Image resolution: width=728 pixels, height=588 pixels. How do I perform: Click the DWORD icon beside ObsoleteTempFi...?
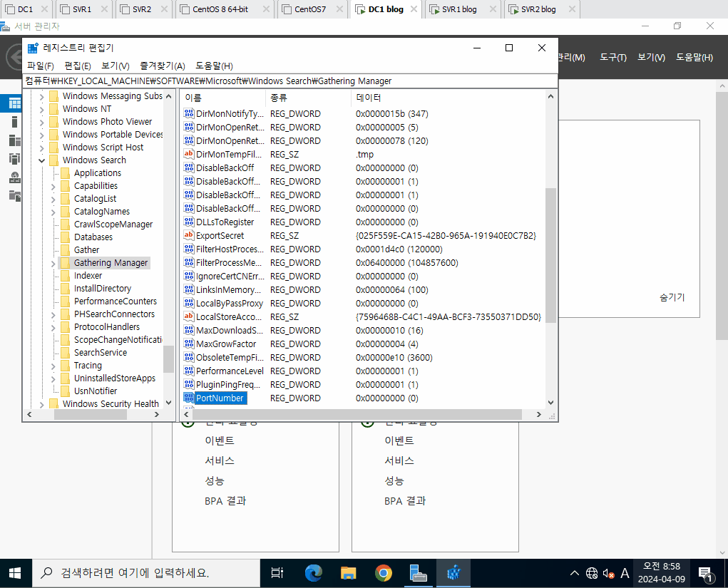coord(188,357)
